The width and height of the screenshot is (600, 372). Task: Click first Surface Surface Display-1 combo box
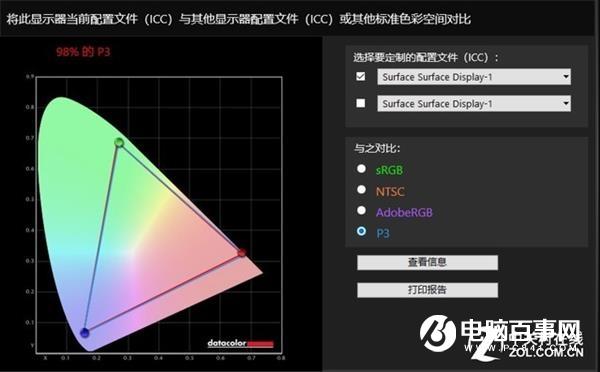(x=474, y=77)
